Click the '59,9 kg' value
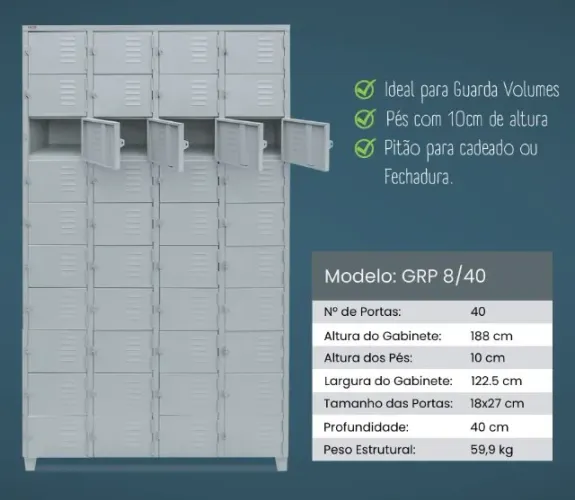The width and height of the screenshot is (575, 500). pos(491,450)
